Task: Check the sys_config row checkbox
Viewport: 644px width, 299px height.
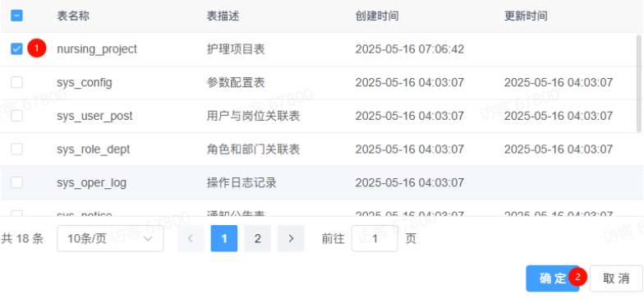Action: 16,82
